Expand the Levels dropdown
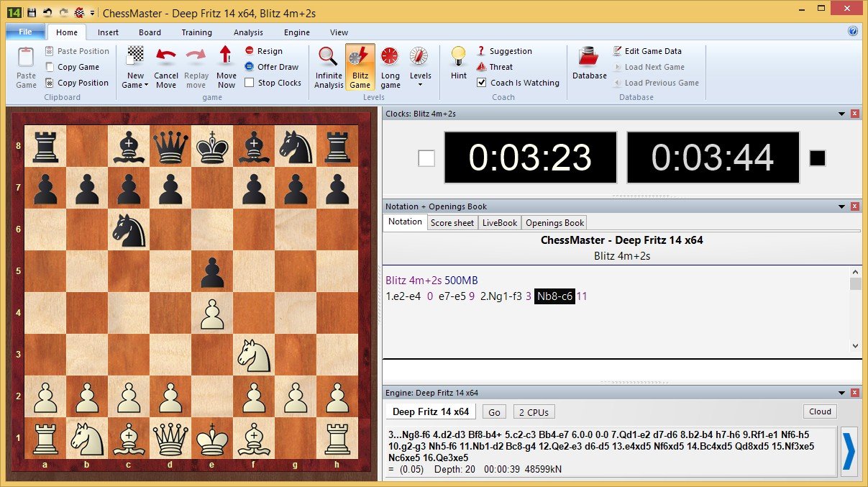868x487 pixels. pyautogui.click(x=420, y=84)
